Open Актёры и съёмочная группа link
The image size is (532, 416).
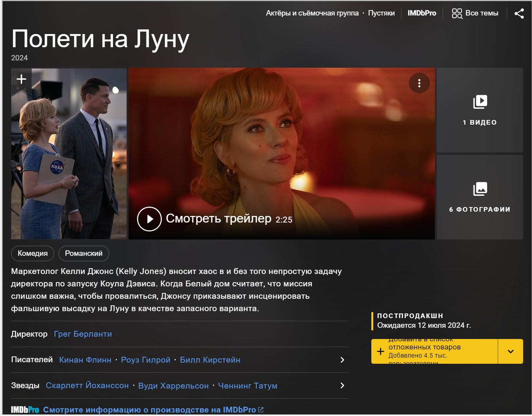[x=312, y=13]
